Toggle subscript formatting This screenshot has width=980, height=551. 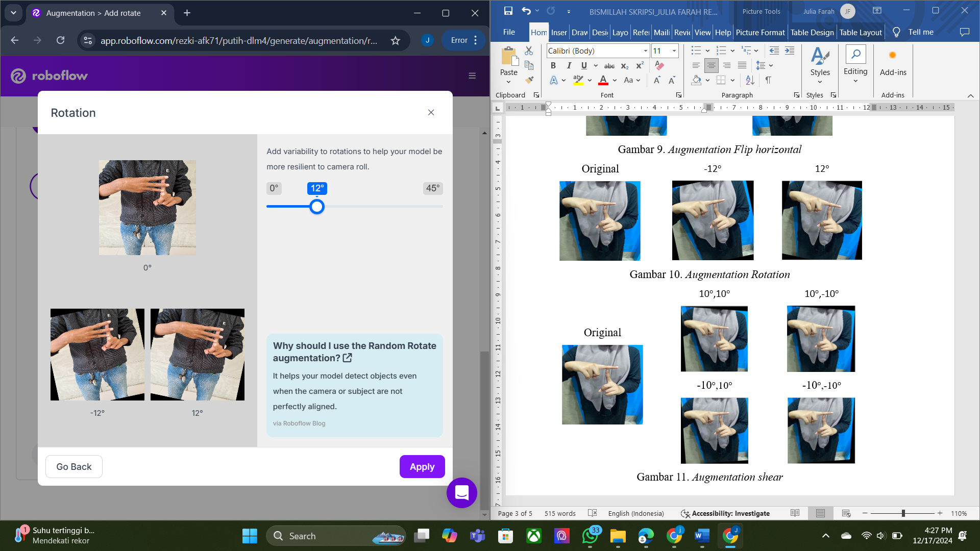pos(625,66)
